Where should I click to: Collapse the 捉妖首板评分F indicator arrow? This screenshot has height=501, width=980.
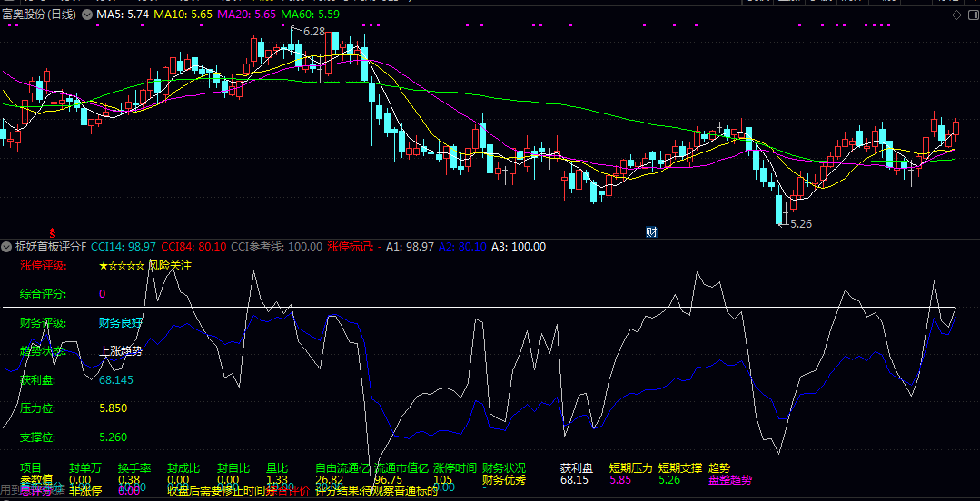[x=6, y=247]
